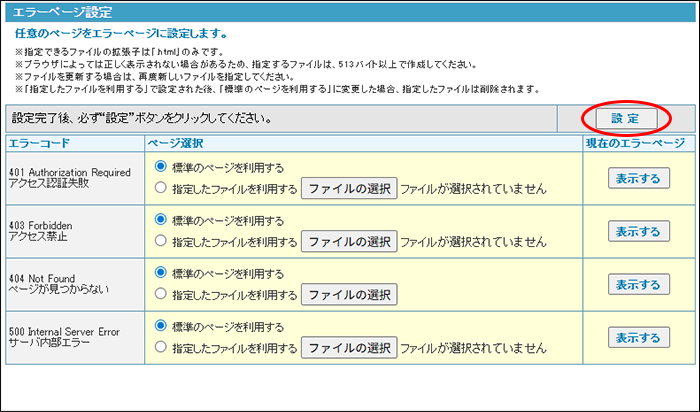Image resolution: width=700 pixels, height=412 pixels.
Task: Click ファイルの選択 for 500 Internal Server Error
Action: (349, 347)
